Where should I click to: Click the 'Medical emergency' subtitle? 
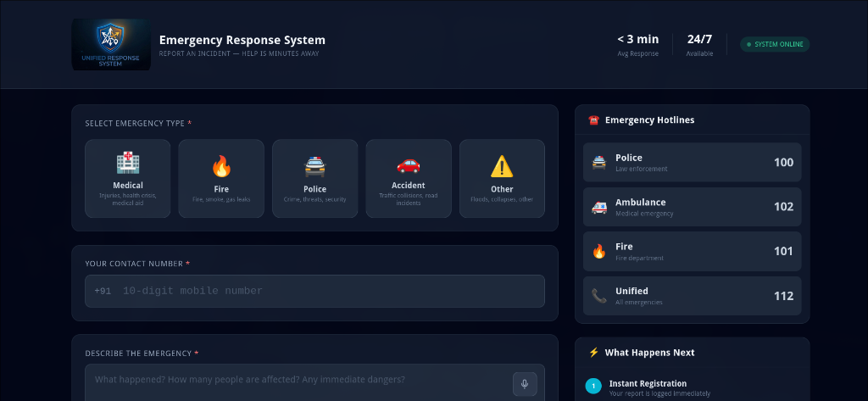tap(644, 214)
